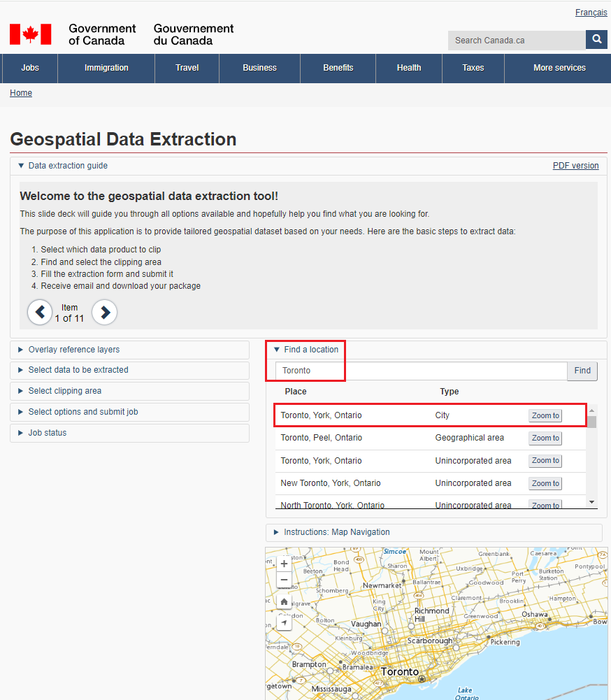Click the Type column header

(x=449, y=392)
